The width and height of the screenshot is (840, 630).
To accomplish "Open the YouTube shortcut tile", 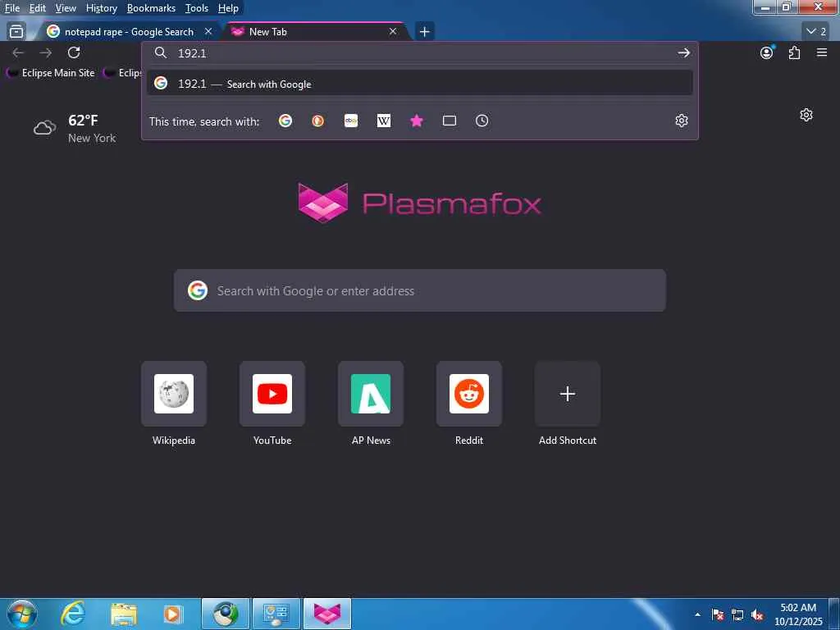I will [272, 394].
